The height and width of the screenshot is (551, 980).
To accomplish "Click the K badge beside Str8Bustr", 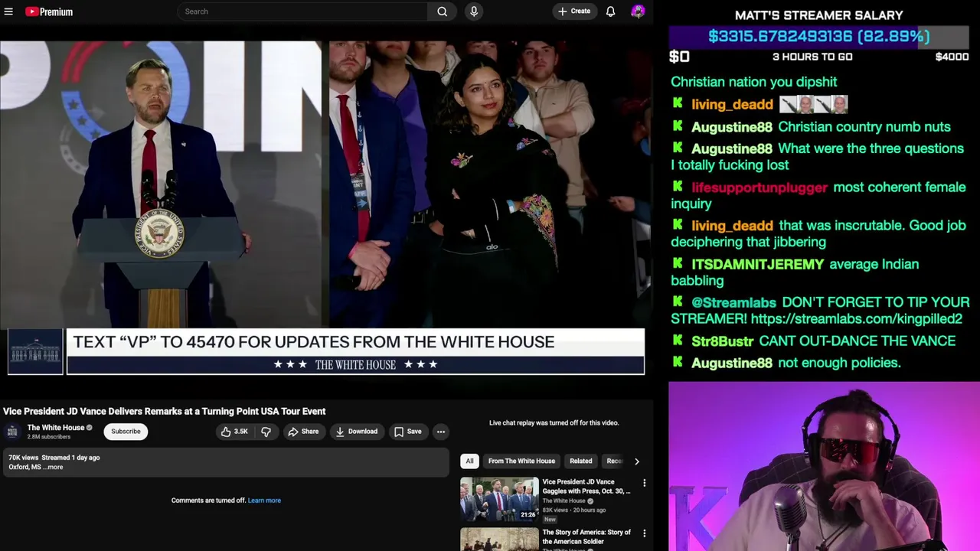I will click(678, 340).
